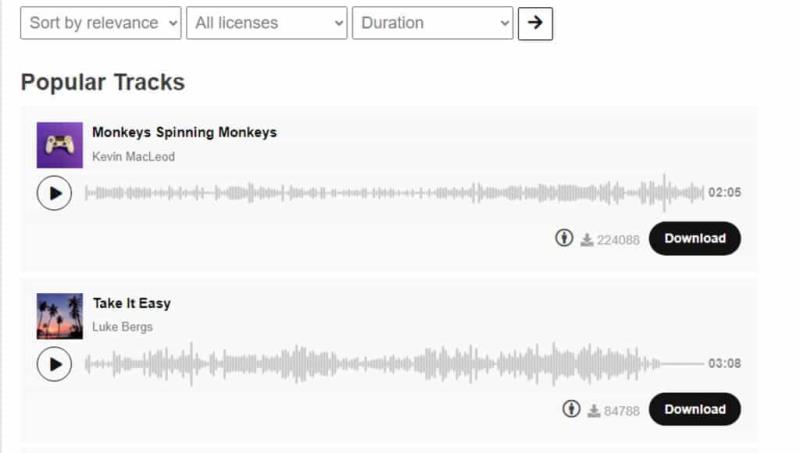Open the Take It Easy track title
The height and width of the screenshot is (453, 800).
click(x=131, y=303)
